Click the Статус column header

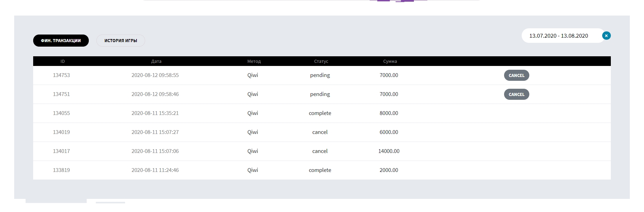(x=321, y=61)
